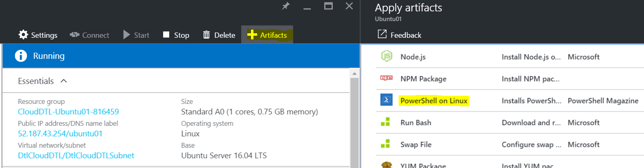This screenshot has width=644, height=168.
Task: Pin the blade with the pin icon
Action: (x=286, y=6)
